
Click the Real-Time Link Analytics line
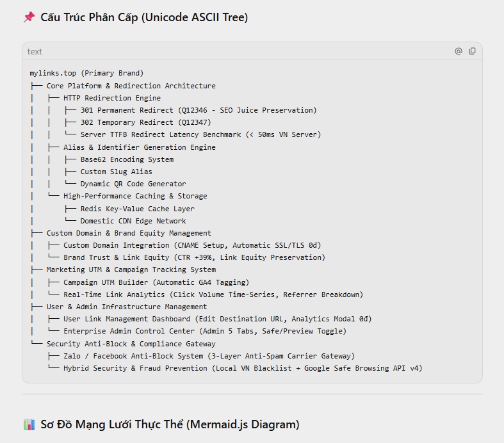pos(213,294)
